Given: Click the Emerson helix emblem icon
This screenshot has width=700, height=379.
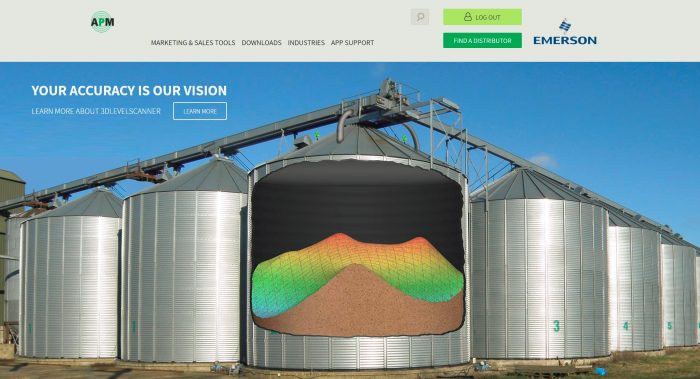Looking at the screenshot, I should coord(565,26).
